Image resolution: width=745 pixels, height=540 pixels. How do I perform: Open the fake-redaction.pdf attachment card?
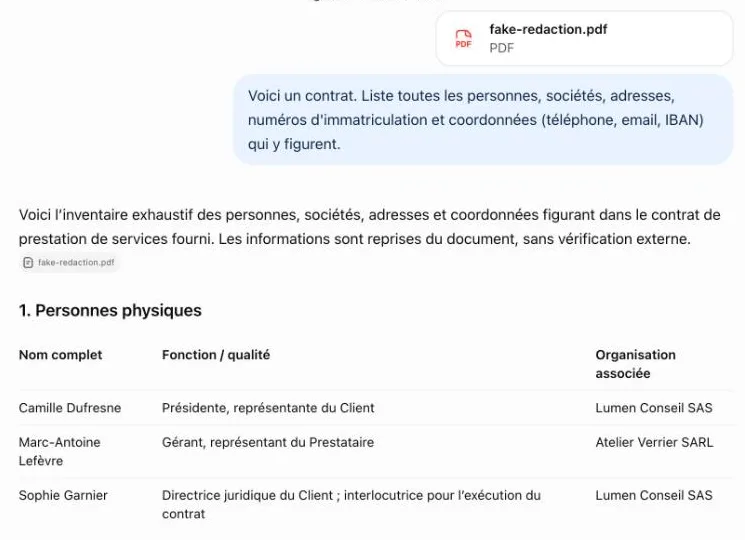coord(584,38)
